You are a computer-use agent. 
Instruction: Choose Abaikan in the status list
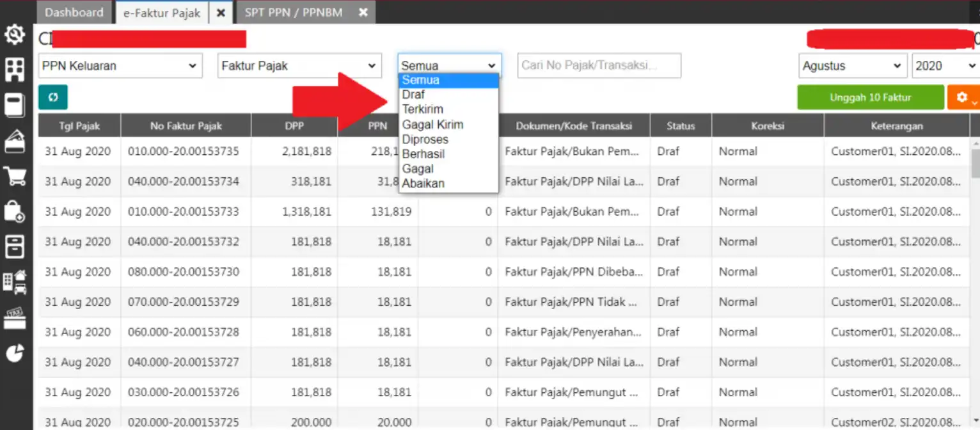pyautogui.click(x=448, y=184)
